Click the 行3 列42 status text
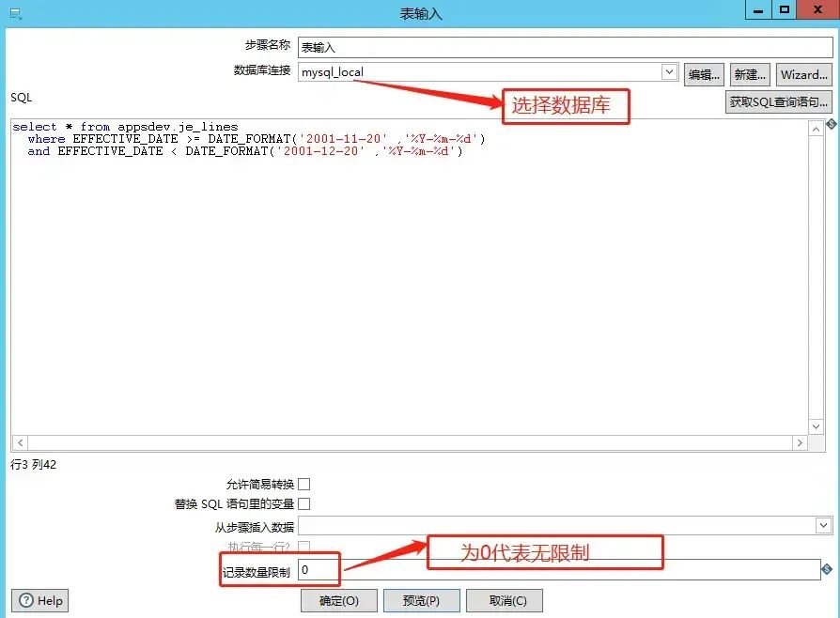 pos(33,464)
